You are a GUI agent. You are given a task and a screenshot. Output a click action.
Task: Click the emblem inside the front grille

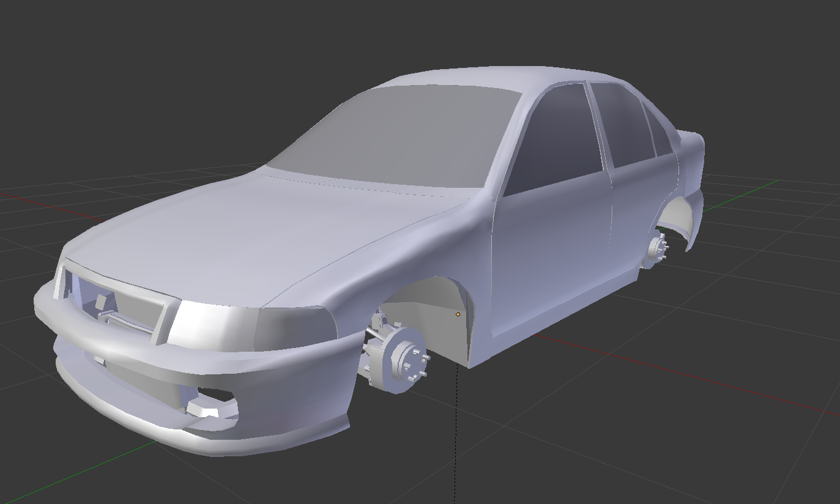(100, 301)
